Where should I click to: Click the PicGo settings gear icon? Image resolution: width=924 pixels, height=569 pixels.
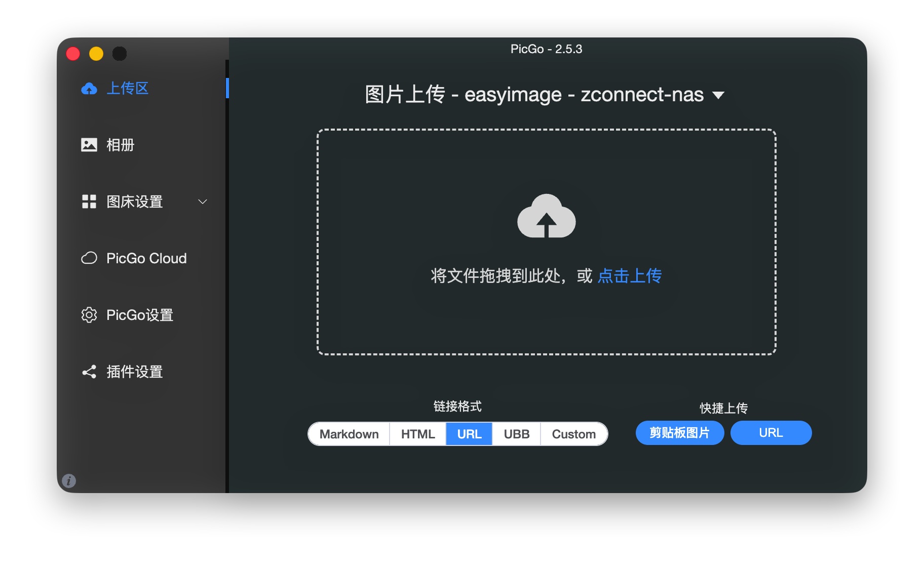(89, 315)
